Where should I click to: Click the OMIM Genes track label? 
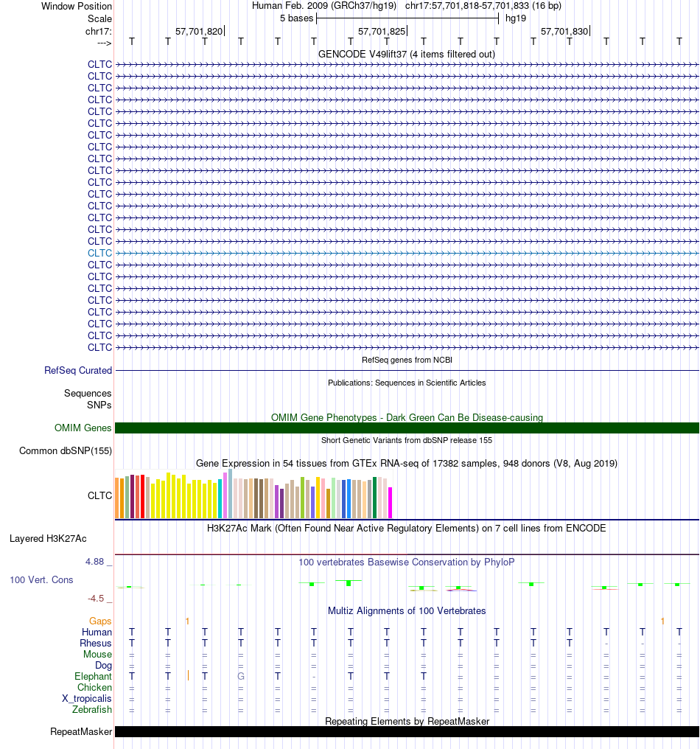click(83, 428)
